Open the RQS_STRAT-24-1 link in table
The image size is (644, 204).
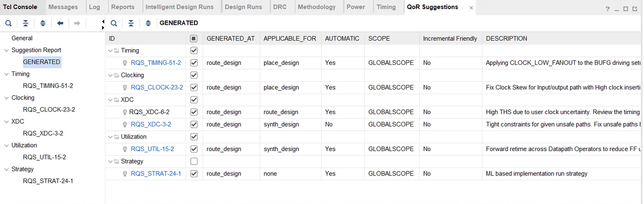(x=156, y=174)
